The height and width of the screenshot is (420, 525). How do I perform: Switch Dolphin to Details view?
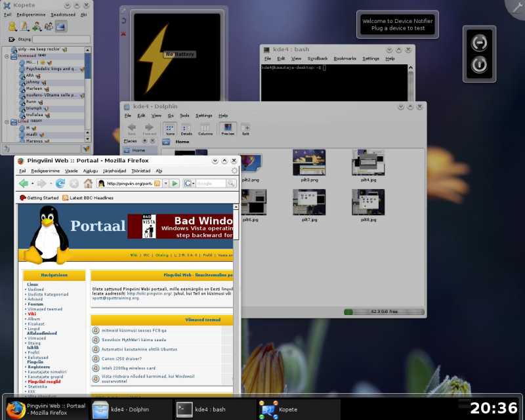(x=186, y=129)
